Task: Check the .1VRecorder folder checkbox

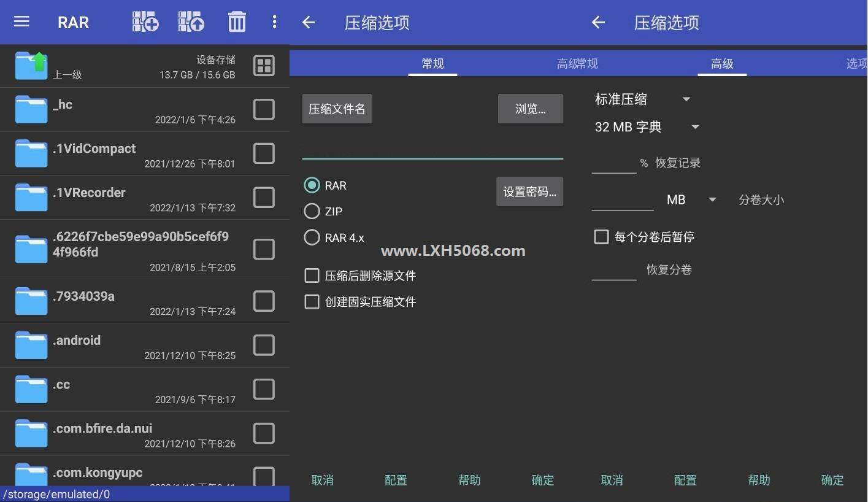Action: pyautogui.click(x=264, y=198)
